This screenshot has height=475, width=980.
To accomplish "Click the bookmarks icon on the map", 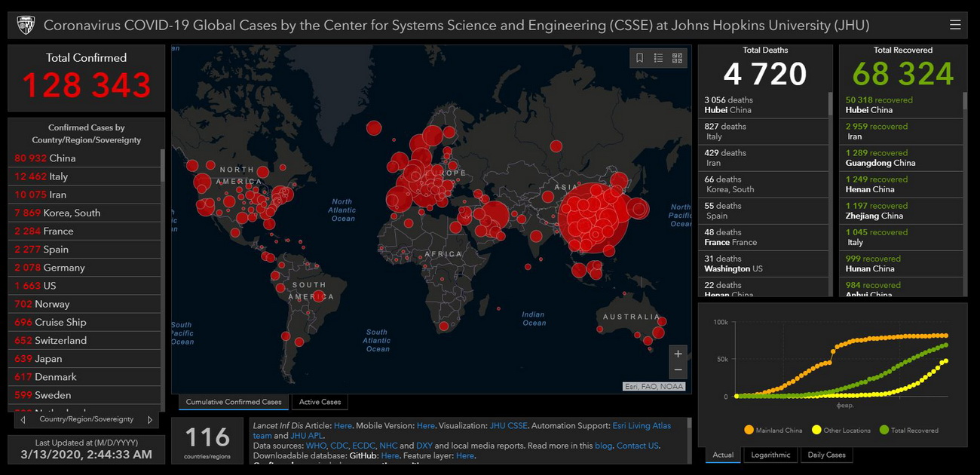I will (639, 58).
